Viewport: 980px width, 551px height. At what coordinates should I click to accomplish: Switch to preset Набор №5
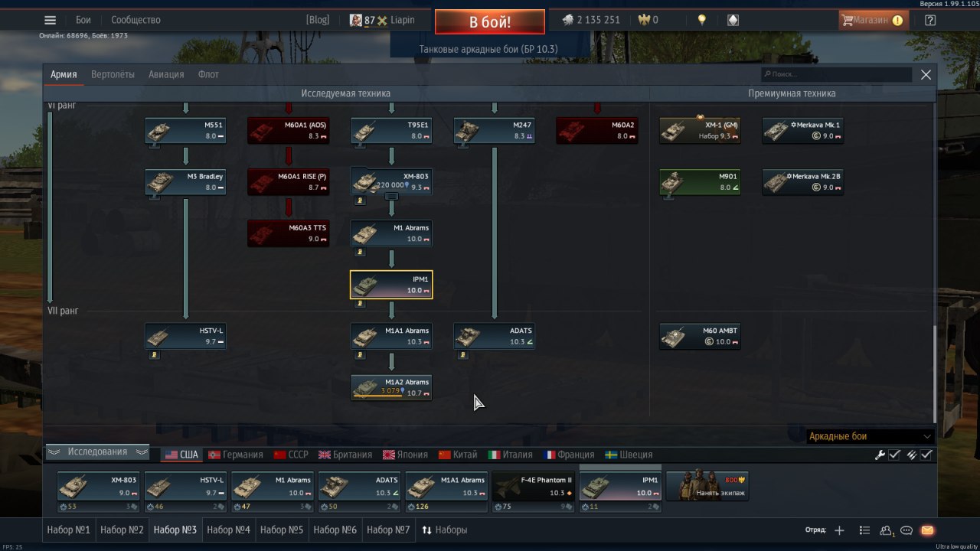282,530
